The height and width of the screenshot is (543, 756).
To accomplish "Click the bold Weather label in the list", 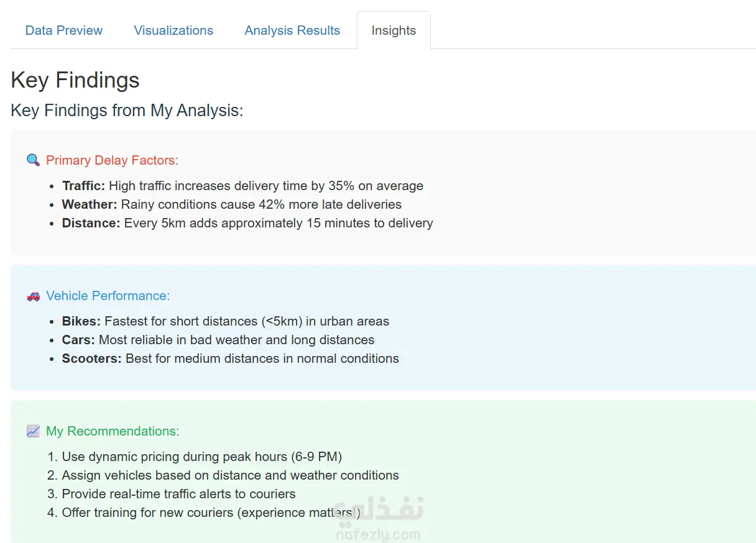I will tap(89, 204).
